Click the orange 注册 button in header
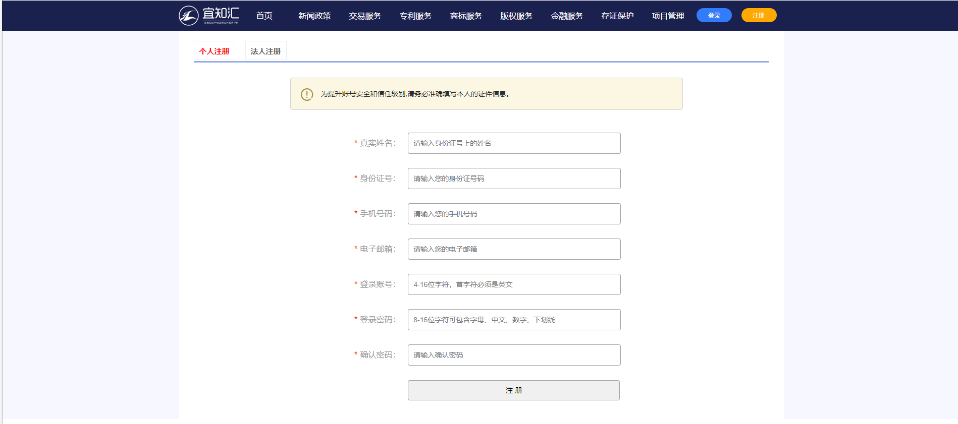This screenshot has height=424, width=958. pyautogui.click(x=759, y=15)
